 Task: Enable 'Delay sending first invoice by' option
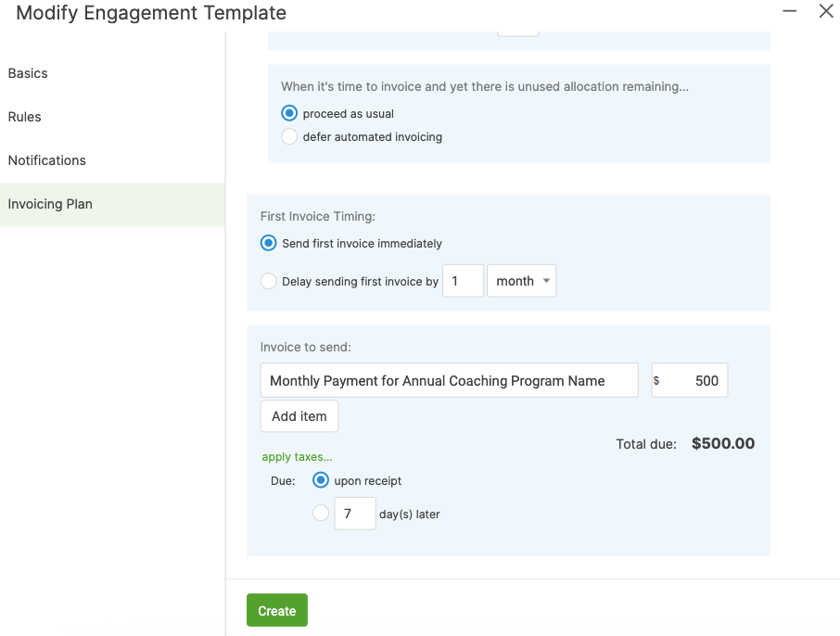pyautogui.click(x=269, y=281)
